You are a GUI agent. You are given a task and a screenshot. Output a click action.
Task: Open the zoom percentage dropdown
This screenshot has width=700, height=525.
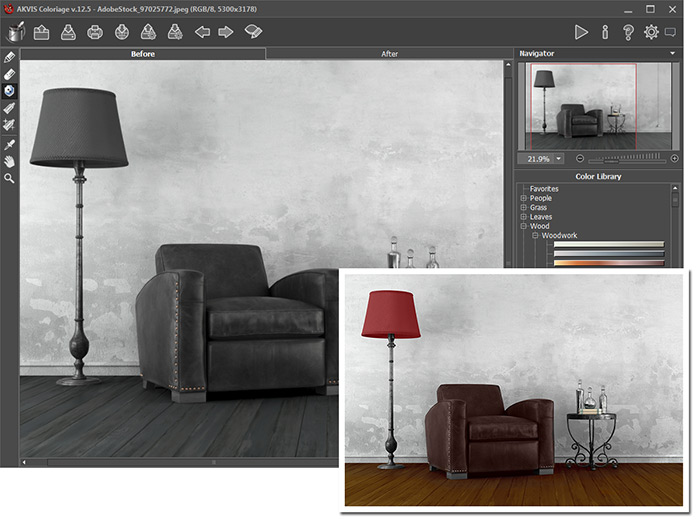pos(558,159)
